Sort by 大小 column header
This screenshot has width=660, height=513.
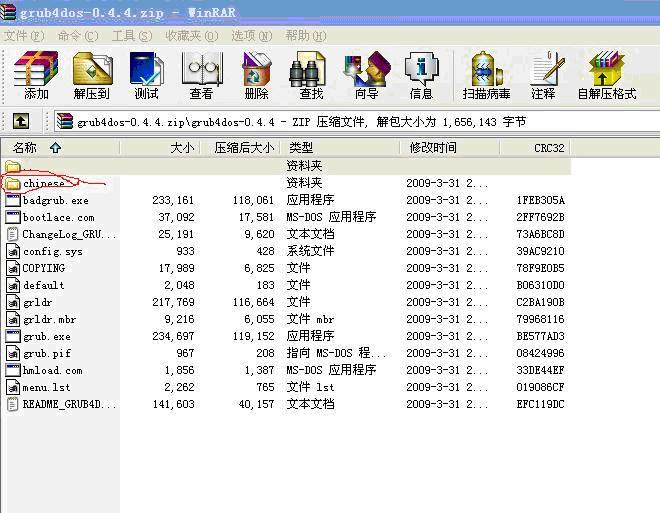pyautogui.click(x=160, y=148)
